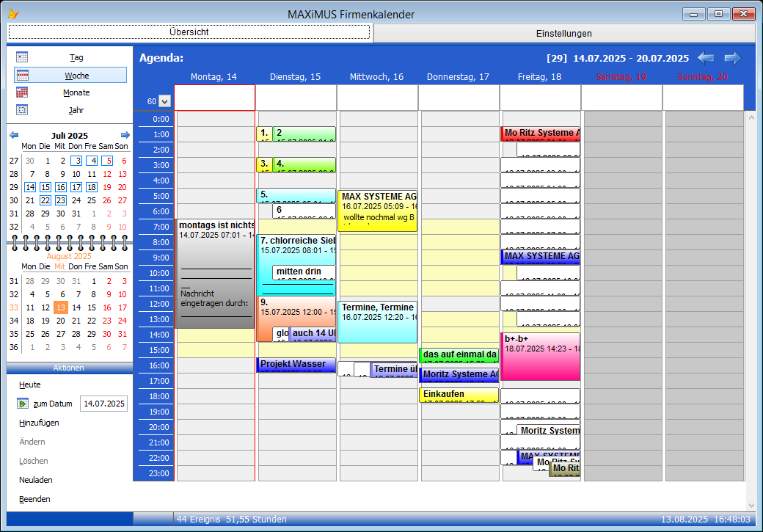Click Hinzufügen to add an event
The width and height of the screenshot is (763, 532).
click(39, 423)
